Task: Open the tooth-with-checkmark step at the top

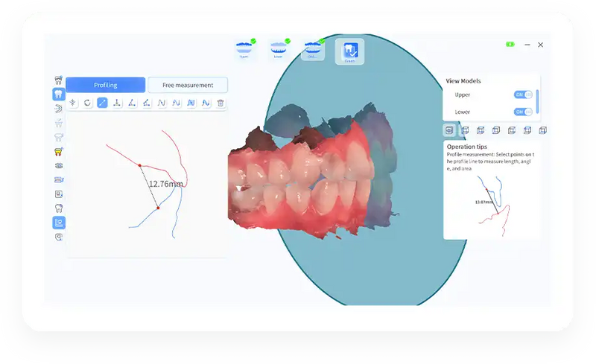Action: pos(349,51)
